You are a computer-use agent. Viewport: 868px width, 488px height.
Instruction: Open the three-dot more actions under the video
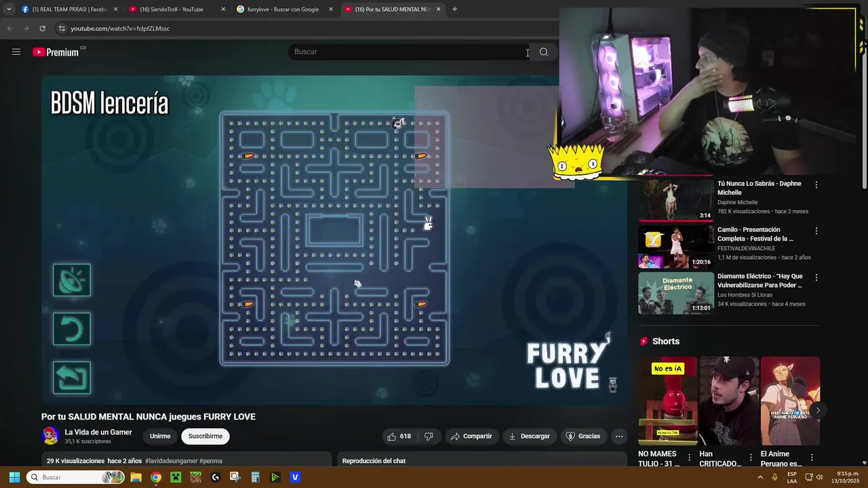point(619,436)
